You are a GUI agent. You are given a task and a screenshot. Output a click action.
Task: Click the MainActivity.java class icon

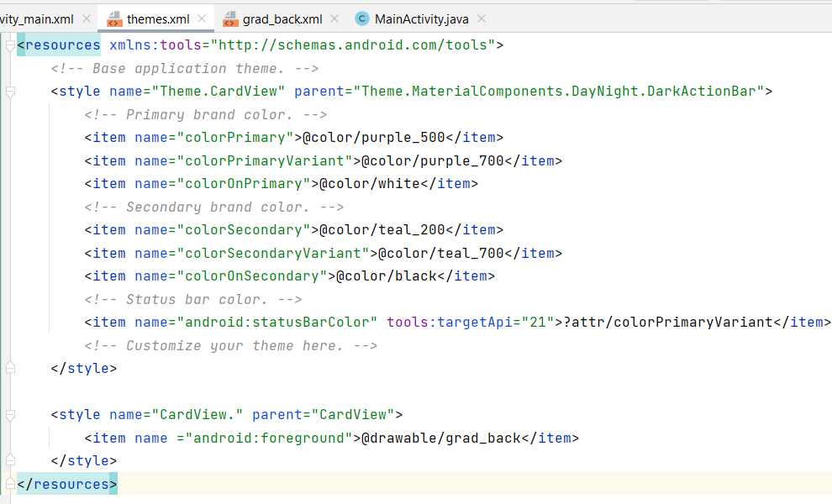tap(362, 18)
